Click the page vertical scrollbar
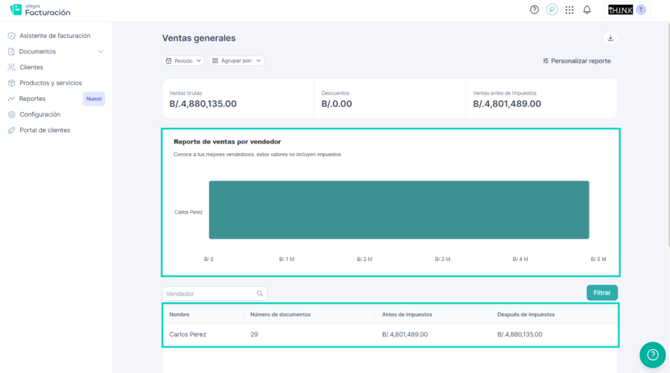 coord(668,135)
